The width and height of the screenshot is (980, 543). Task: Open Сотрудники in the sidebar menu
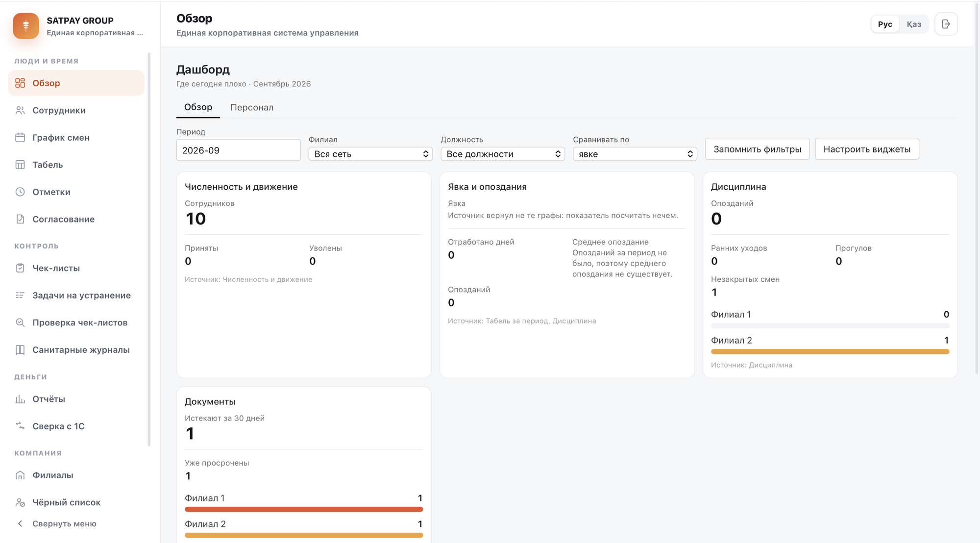click(76, 110)
